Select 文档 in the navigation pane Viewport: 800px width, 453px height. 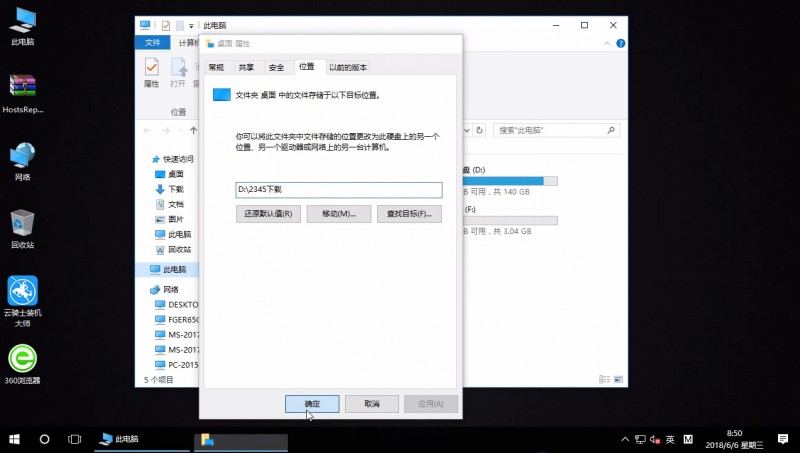pyautogui.click(x=170, y=205)
